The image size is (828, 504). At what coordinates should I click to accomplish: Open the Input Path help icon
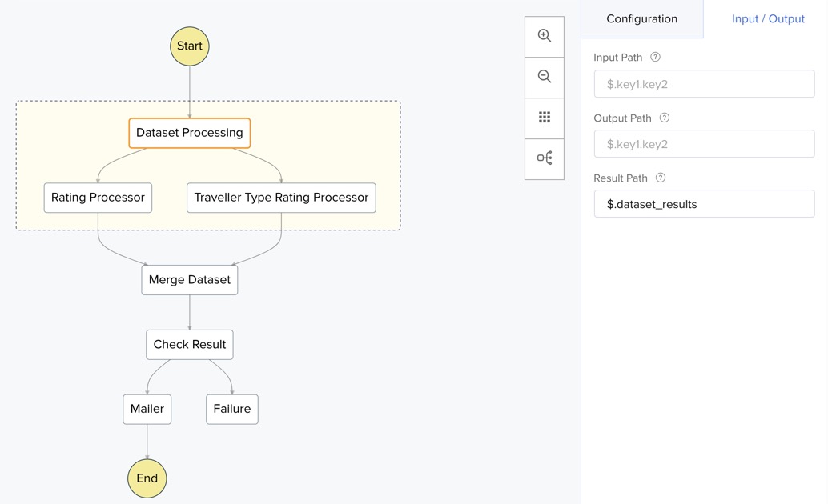click(656, 58)
